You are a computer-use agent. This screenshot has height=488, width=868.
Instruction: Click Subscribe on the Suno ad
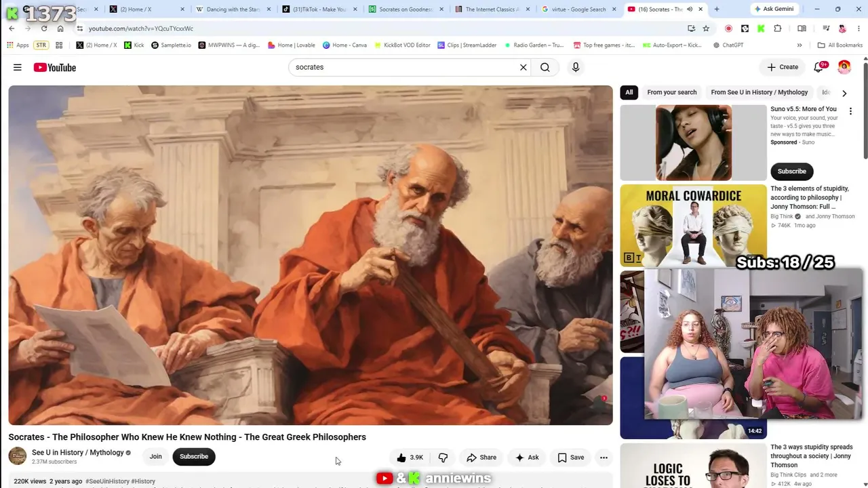(x=792, y=171)
